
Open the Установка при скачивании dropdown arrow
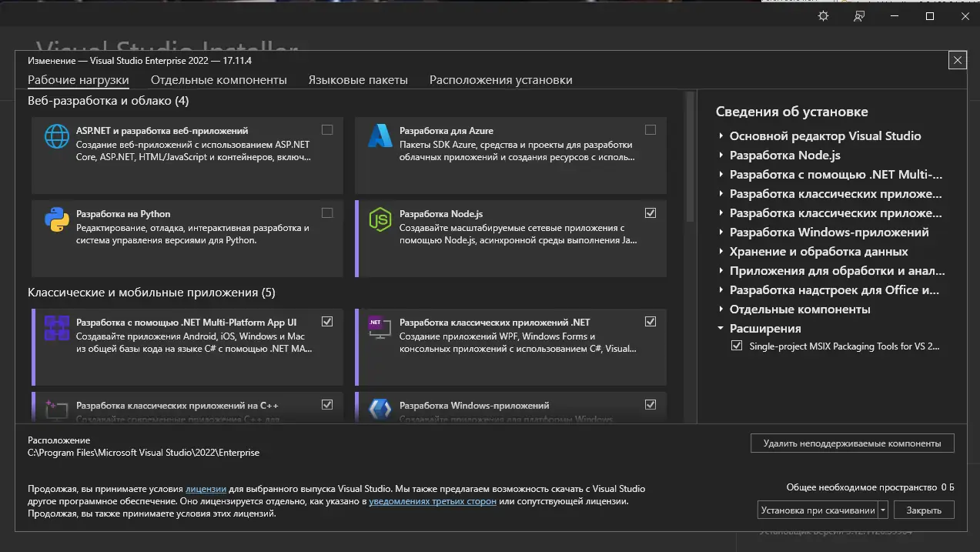tap(884, 510)
